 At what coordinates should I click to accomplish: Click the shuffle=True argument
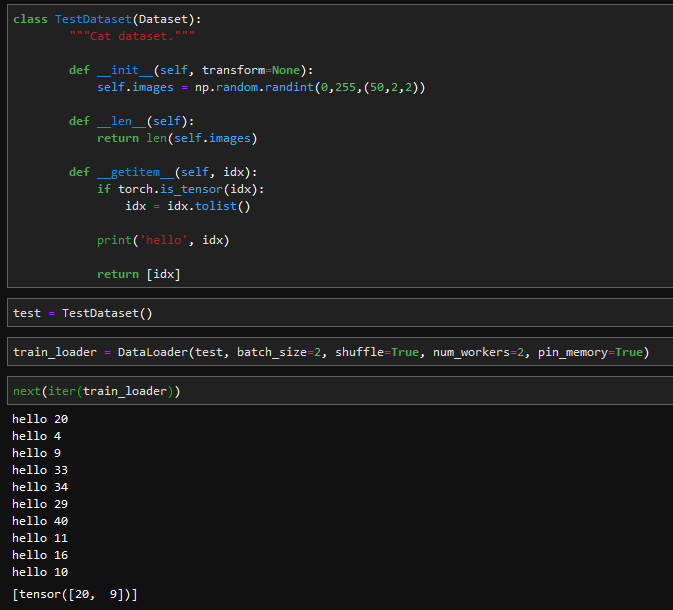pyautogui.click(x=377, y=352)
